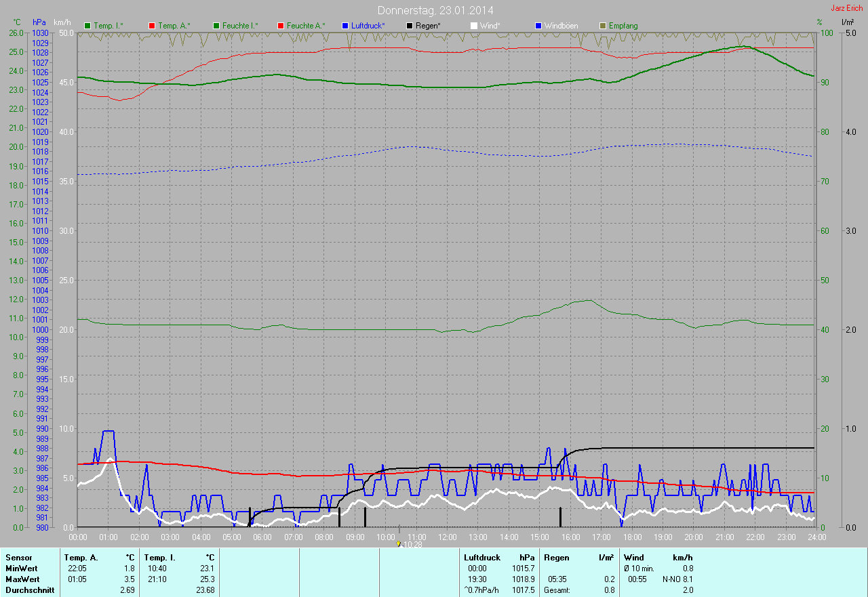Click the red Temp. A. legend square
Image resolution: width=868 pixels, height=597 pixels.
tap(152, 26)
